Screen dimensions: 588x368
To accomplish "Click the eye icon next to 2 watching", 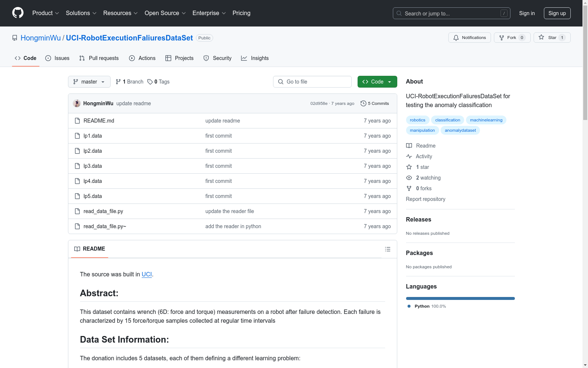I will (x=409, y=178).
